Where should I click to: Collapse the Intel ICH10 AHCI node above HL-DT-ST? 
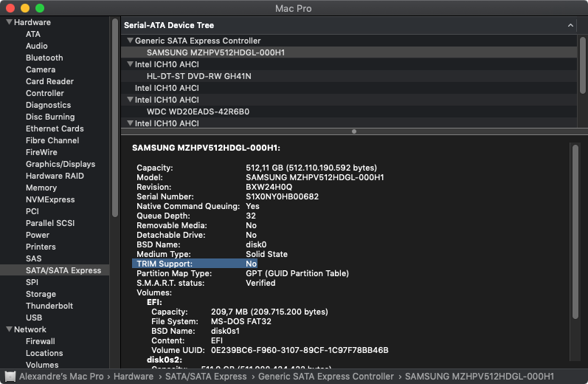(x=130, y=64)
